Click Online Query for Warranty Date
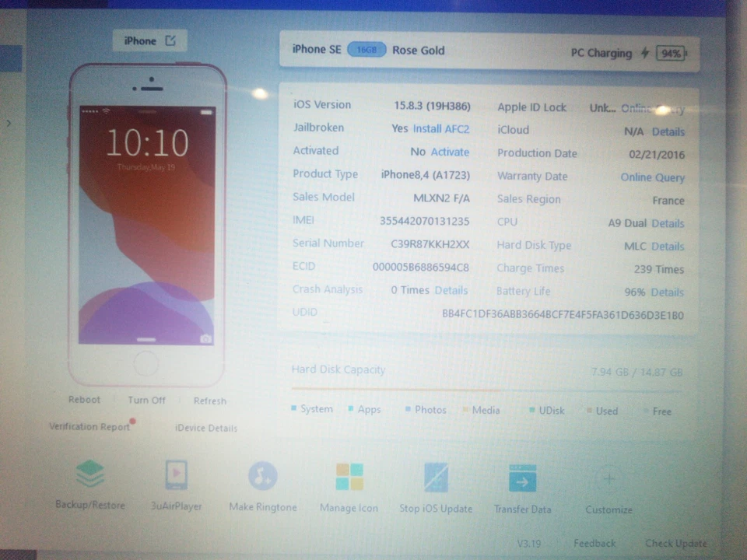This screenshot has width=747, height=560. click(652, 177)
